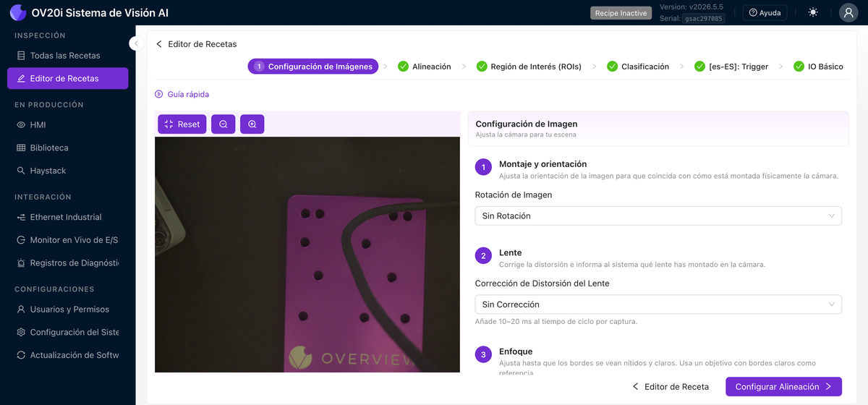Collapse the sidebar with chevron handle
The height and width of the screenshot is (405, 868).
136,43
